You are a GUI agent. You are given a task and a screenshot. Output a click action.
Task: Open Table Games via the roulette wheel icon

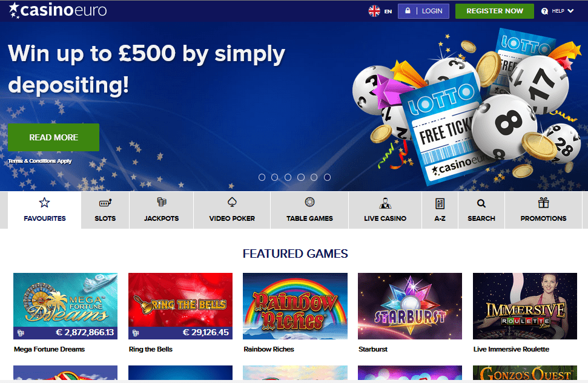click(x=310, y=202)
